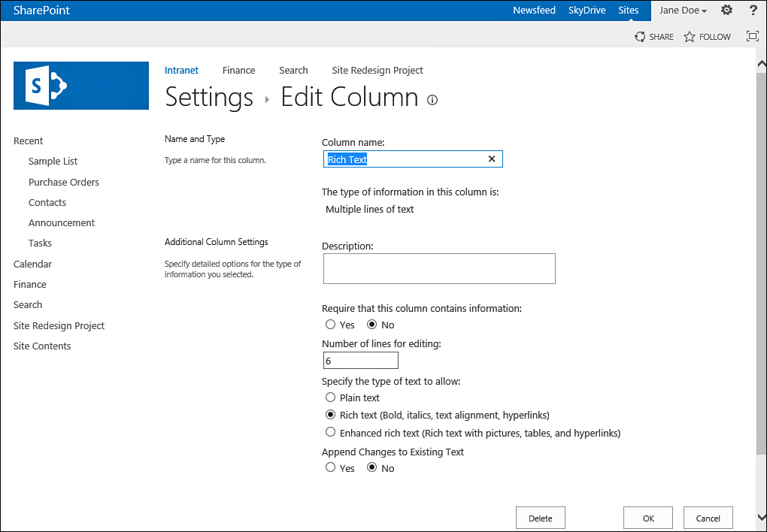Viewport: 767px width, 532px height.
Task: Click the OK button
Action: [648, 518]
